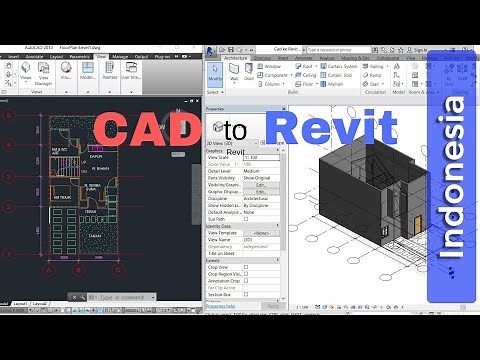This screenshot has height=360, width=480.
Task: Click Sign In in Revit title bar
Action: coord(420,50)
